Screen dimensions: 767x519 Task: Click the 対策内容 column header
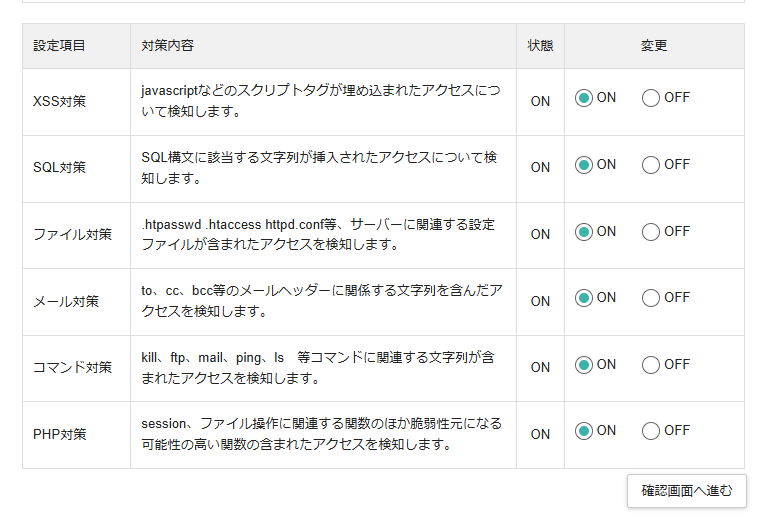click(x=167, y=45)
